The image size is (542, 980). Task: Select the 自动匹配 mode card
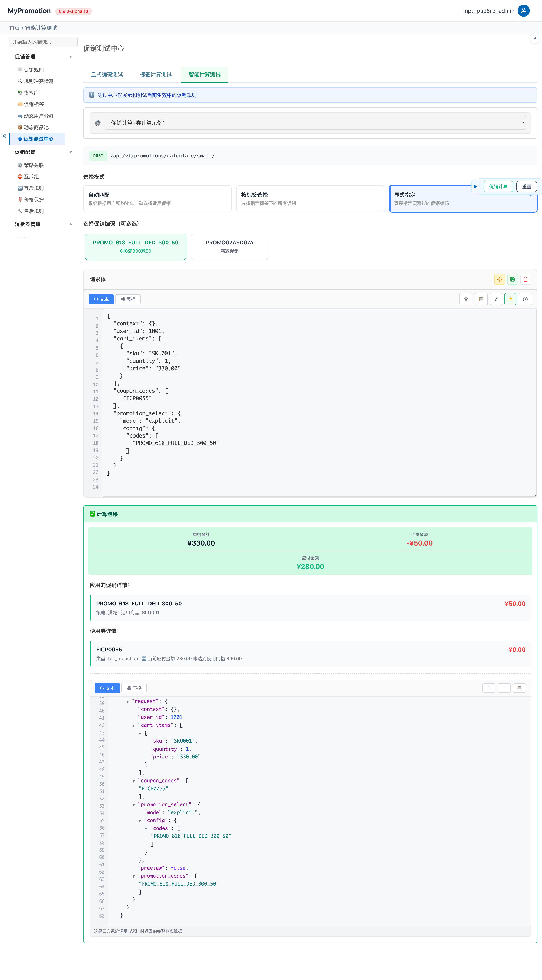coord(157,199)
